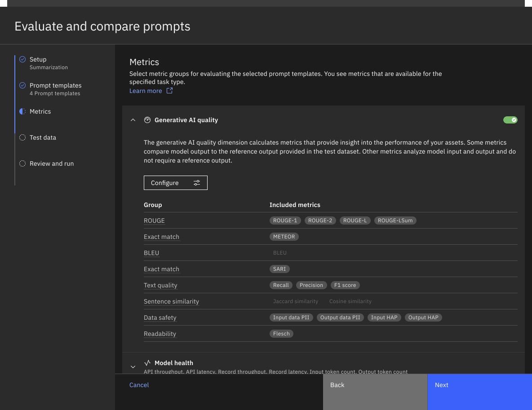Viewport: 532px width, 410px height.
Task: Click the Model health activity icon
Action: pos(147,363)
